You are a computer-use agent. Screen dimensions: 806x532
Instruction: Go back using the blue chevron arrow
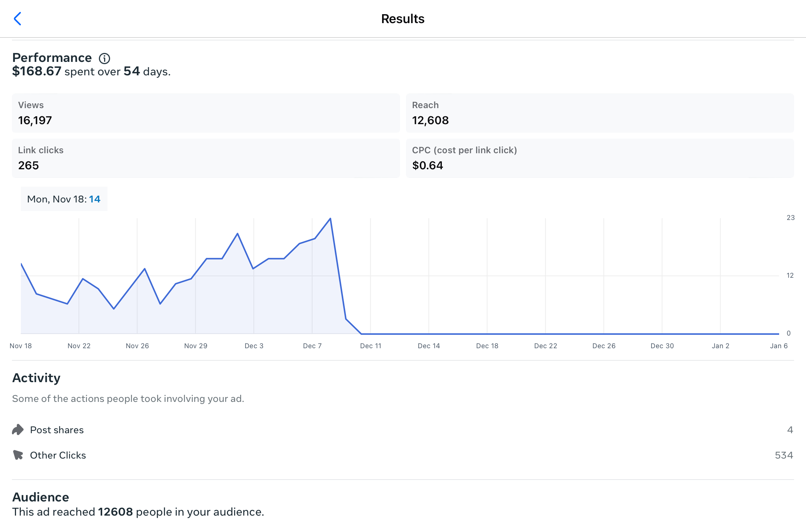[x=18, y=19]
